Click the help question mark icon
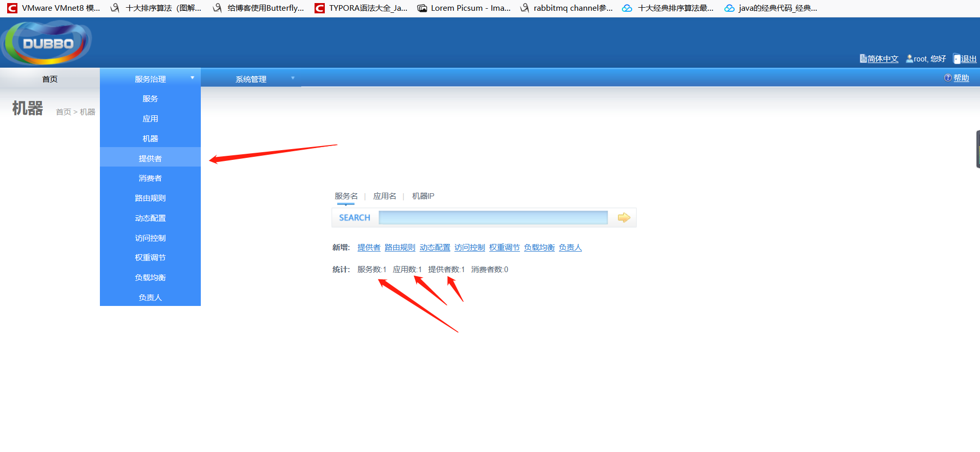980x452 pixels. (948, 78)
